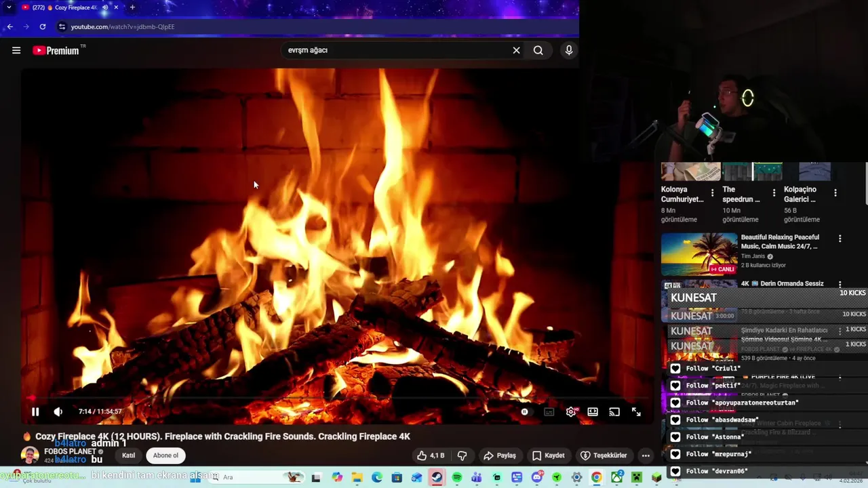The height and width of the screenshot is (488, 868).
Task: Click the Katıl join button
Action: [x=128, y=455]
